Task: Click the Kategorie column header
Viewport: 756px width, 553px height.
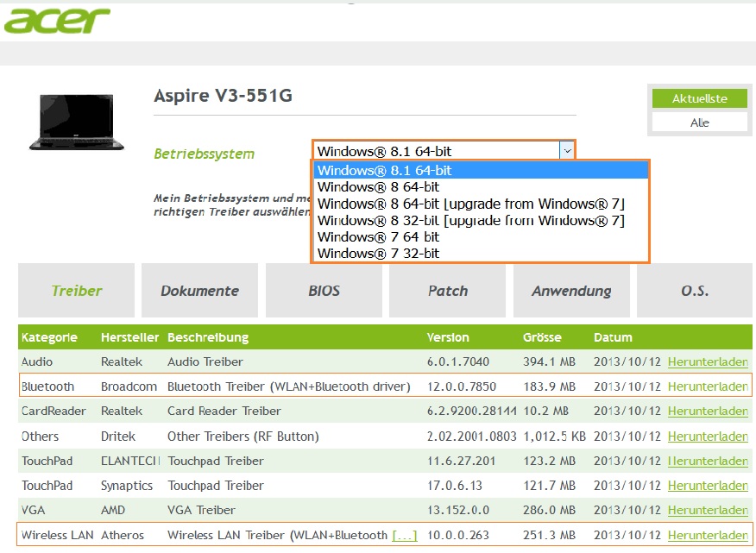Action: pyautogui.click(x=49, y=337)
